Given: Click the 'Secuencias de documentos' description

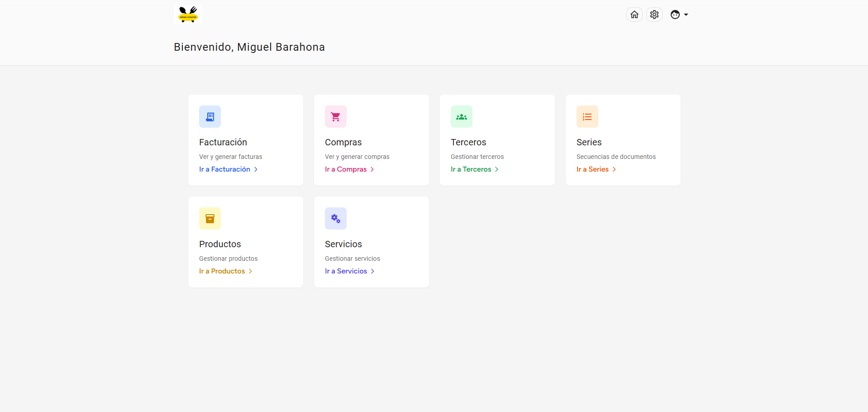Looking at the screenshot, I should click(616, 157).
